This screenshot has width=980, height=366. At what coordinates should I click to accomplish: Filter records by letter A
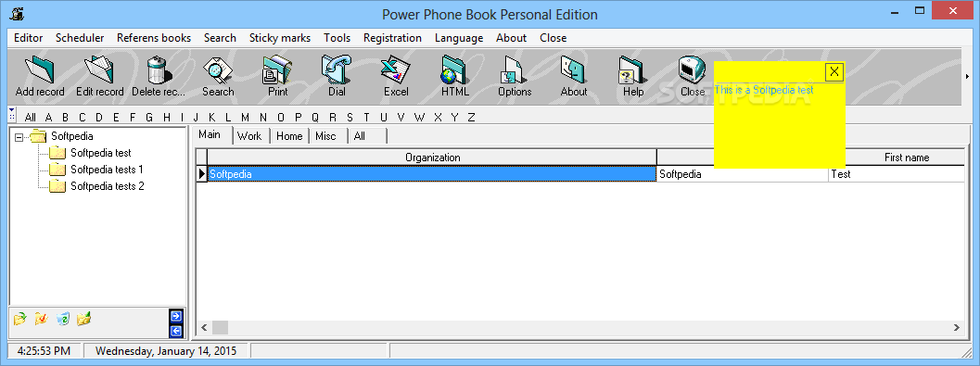pyautogui.click(x=49, y=118)
